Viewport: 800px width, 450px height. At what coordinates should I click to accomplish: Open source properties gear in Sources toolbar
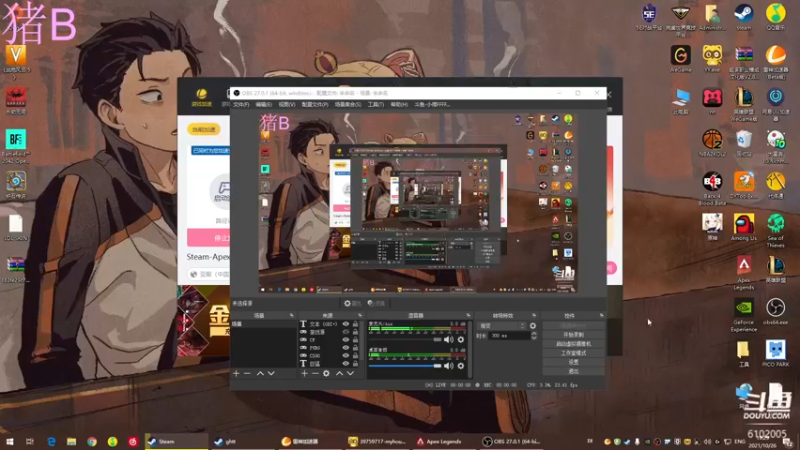(326, 373)
